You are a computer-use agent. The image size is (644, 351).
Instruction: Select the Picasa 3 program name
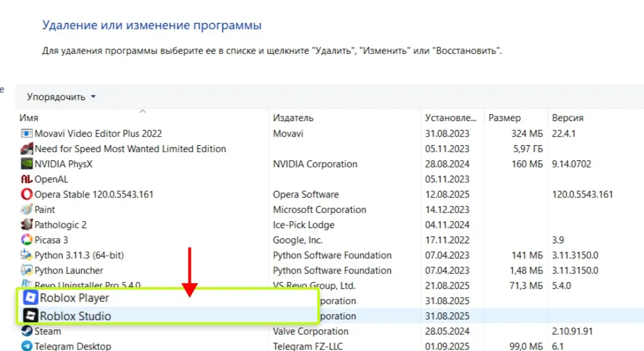tap(52, 240)
